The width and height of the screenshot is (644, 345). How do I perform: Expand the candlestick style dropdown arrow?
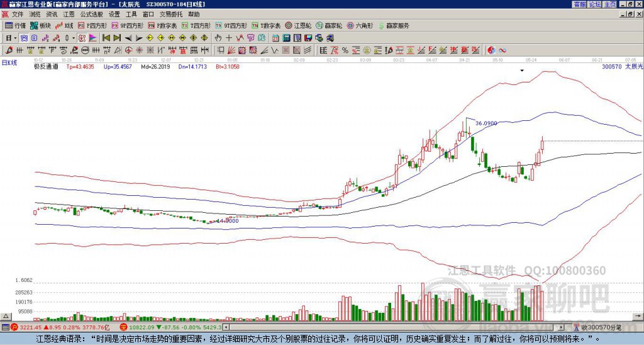(74, 38)
